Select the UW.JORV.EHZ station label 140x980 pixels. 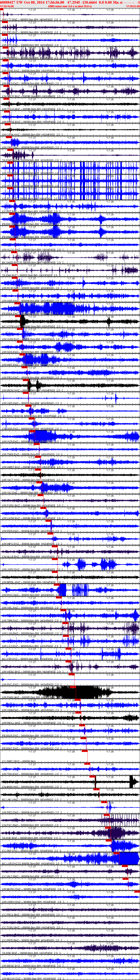pyautogui.click(x=32, y=570)
